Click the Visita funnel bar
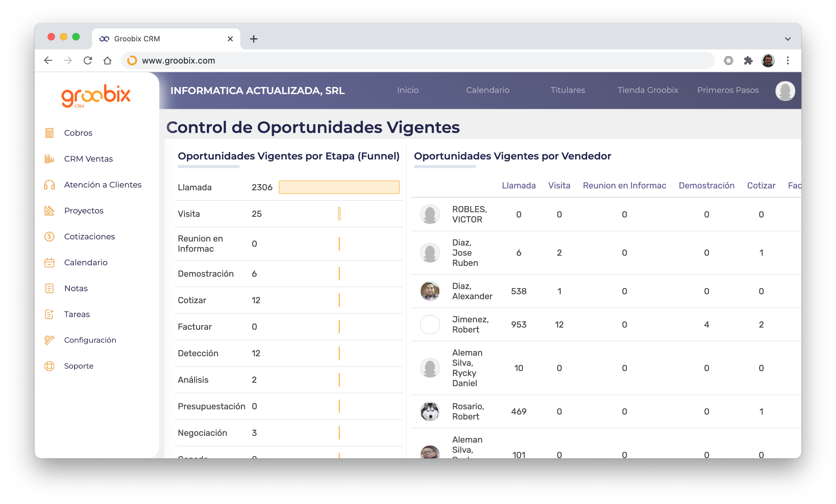The width and height of the screenshot is (836, 504). (339, 214)
